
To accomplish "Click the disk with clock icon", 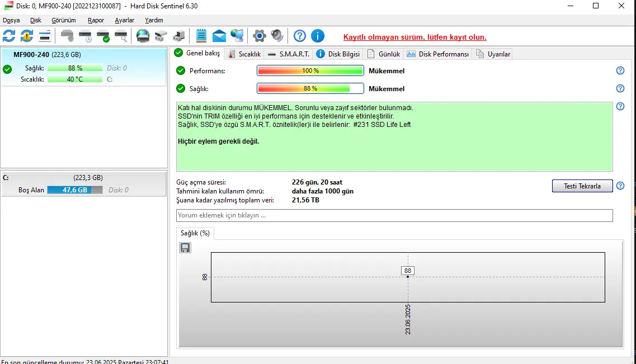I will pyautogui.click(x=85, y=36).
